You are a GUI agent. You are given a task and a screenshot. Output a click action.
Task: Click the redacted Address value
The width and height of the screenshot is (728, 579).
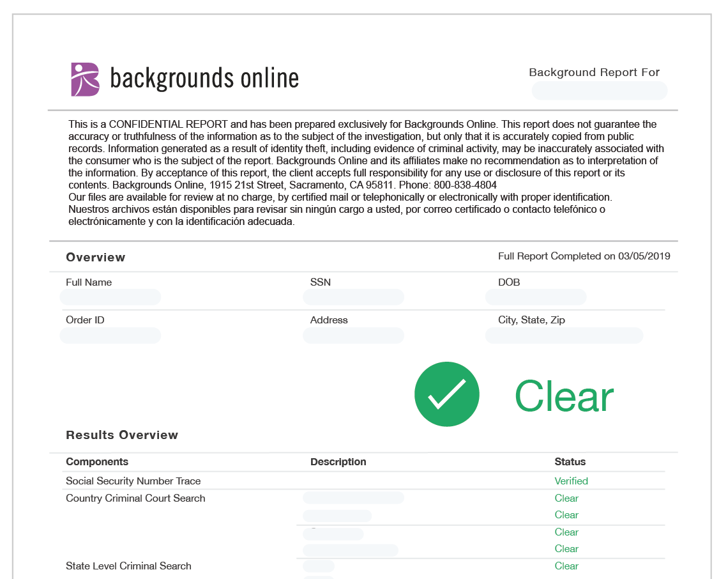[x=353, y=336]
